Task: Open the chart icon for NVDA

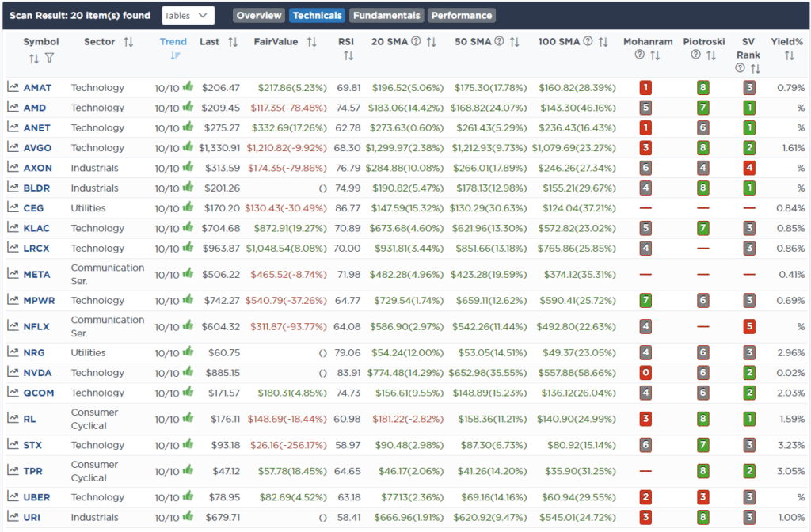Action: tap(13, 372)
